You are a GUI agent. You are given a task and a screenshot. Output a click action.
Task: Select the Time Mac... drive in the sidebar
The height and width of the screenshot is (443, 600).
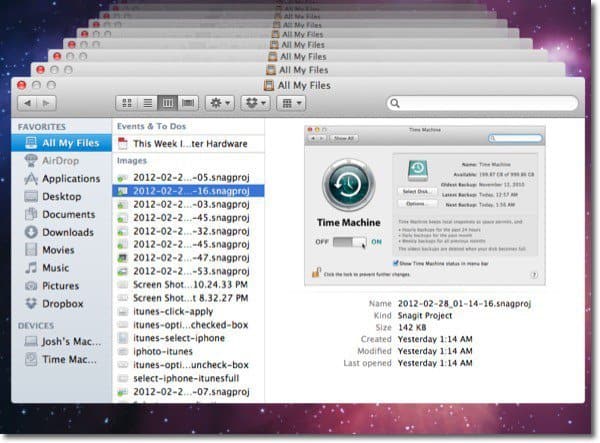pyautogui.click(x=62, y=360)
